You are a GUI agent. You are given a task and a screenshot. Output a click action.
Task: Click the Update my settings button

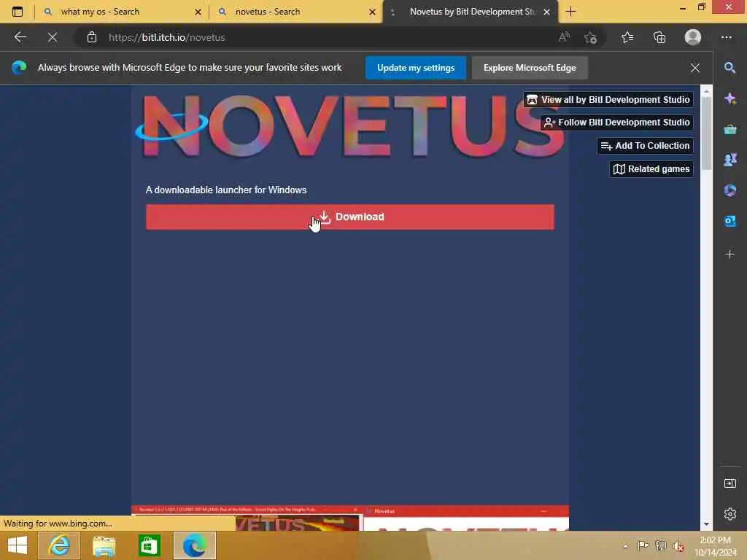(x=415, y=68)
